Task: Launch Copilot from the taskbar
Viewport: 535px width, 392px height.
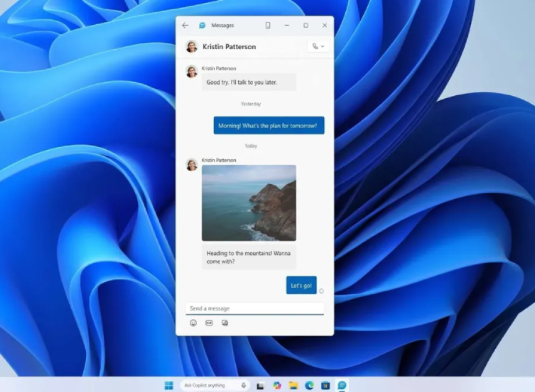Action: 277,385
